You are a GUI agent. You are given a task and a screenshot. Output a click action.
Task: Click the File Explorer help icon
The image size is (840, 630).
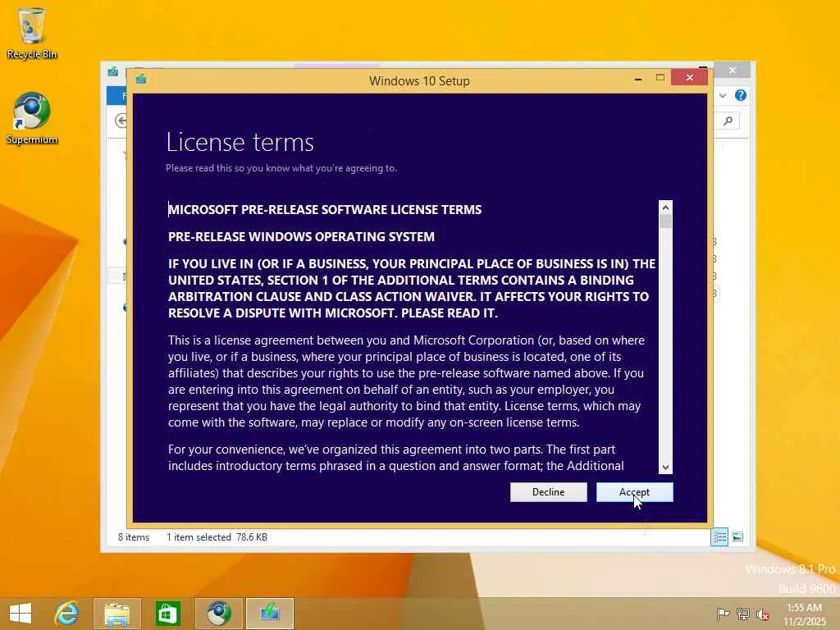[741, 95]
